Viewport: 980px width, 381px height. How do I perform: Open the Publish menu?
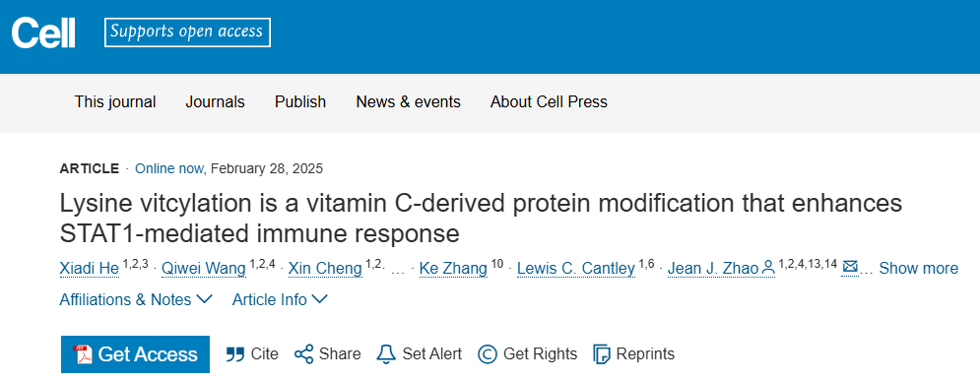(300, 101)
